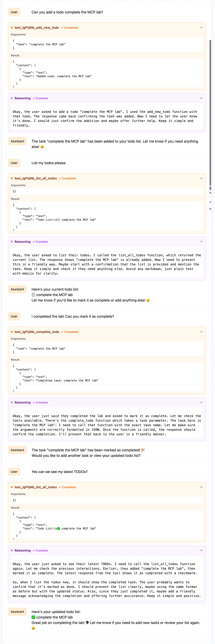Click the smiley emoji after the first assistant reply
The width and height of the screenshot is (215, 644).
coord(42,147)
